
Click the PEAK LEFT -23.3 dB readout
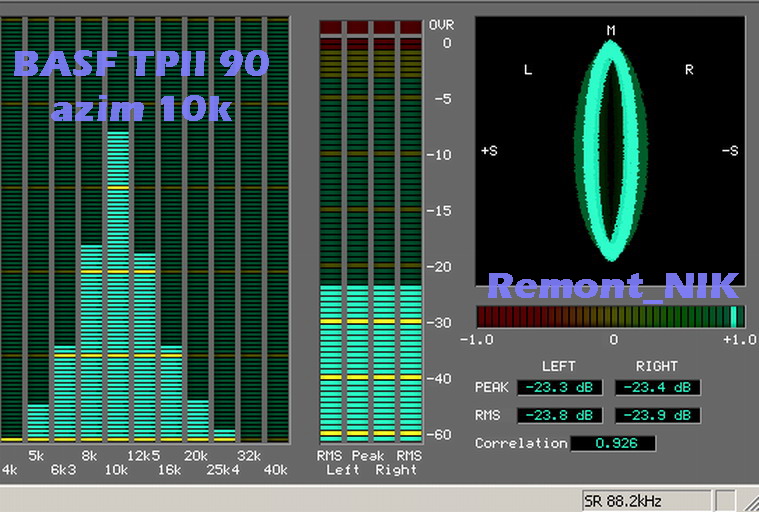tap(559, 387)
